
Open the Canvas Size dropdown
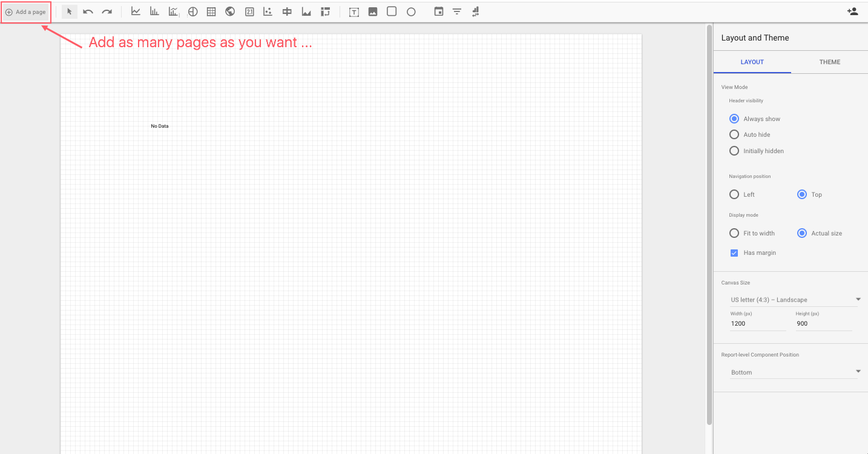point(795,299)
